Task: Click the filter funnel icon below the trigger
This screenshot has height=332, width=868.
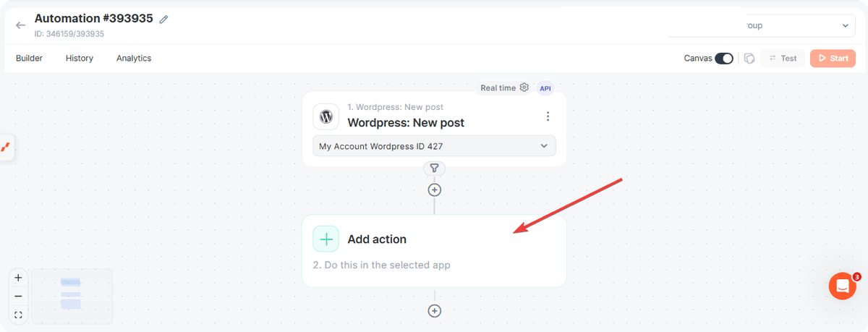Action: click(434, 168)
